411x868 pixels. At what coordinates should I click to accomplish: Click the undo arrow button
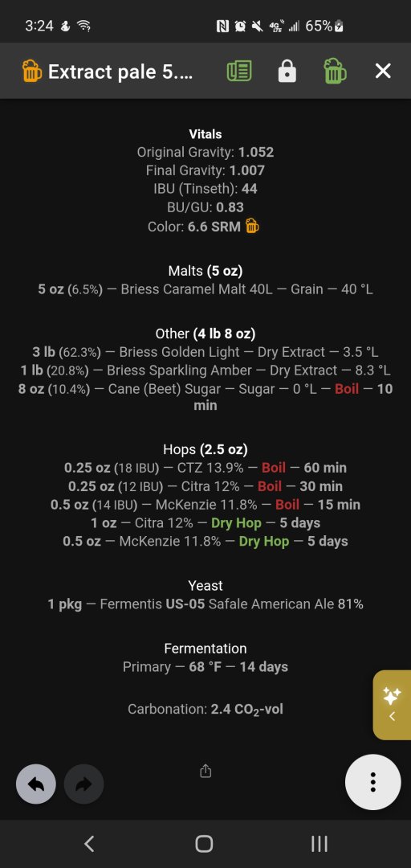(x=35, y=784)
